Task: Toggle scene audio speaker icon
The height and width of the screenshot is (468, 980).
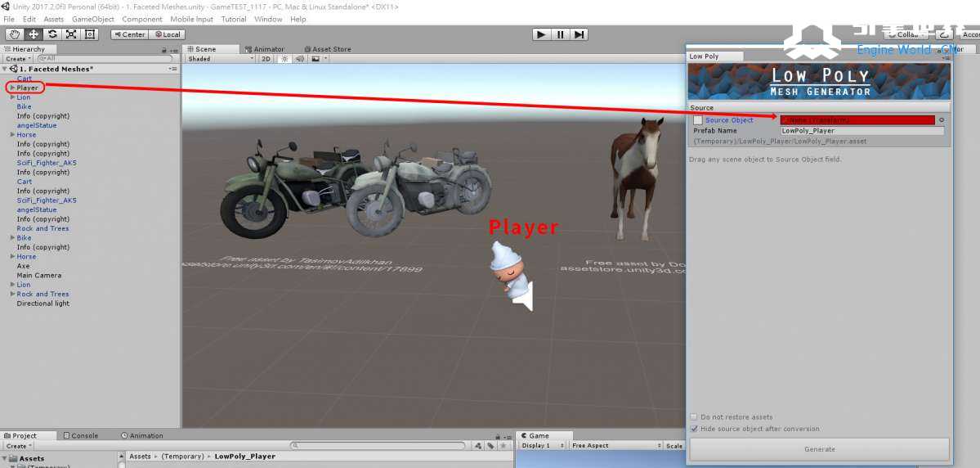Action: [300, 59]
